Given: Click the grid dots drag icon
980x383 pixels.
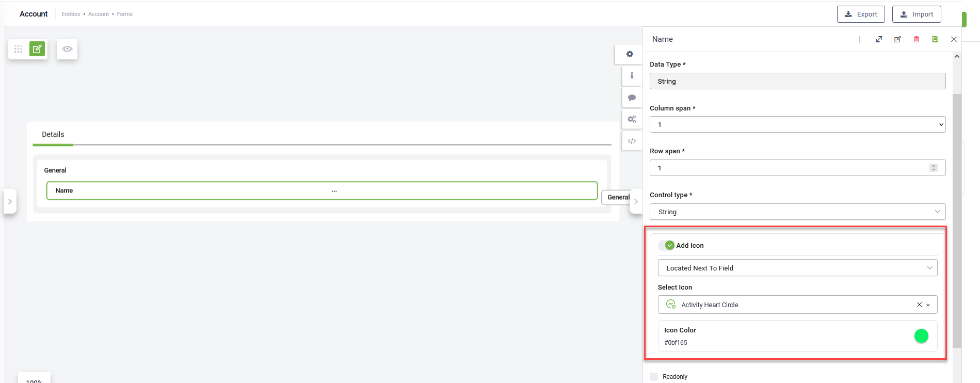Looking at the screenshot, I should (19, 49).
